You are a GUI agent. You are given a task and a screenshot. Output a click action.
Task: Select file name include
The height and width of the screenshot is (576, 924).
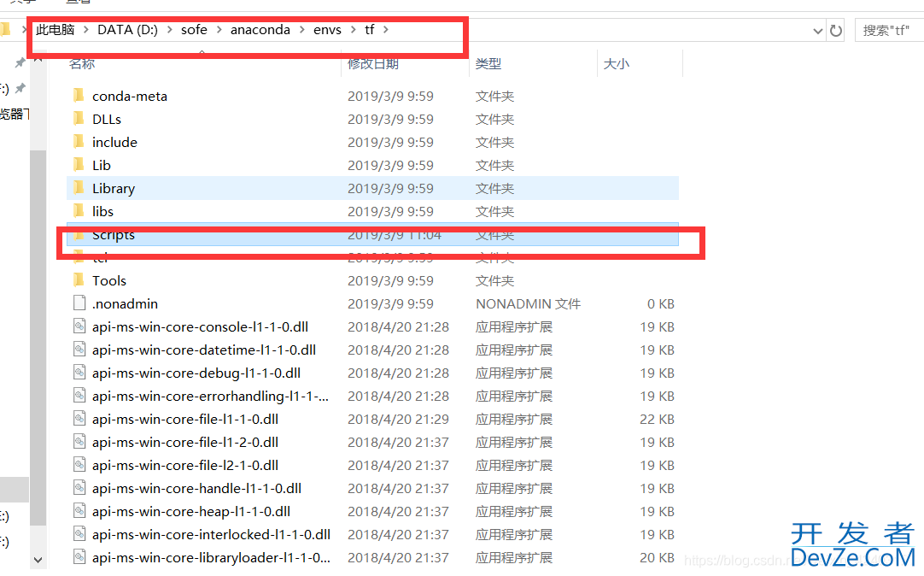point(114,142)
